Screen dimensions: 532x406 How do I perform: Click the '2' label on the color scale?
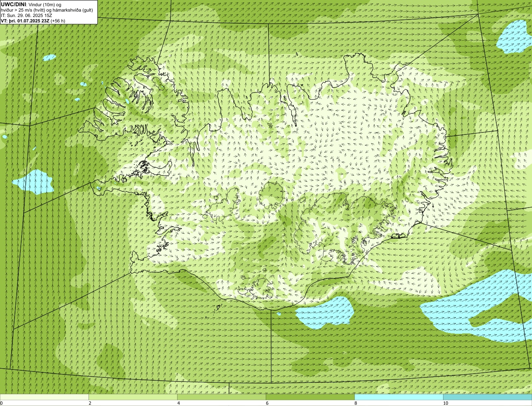[90, 403]
